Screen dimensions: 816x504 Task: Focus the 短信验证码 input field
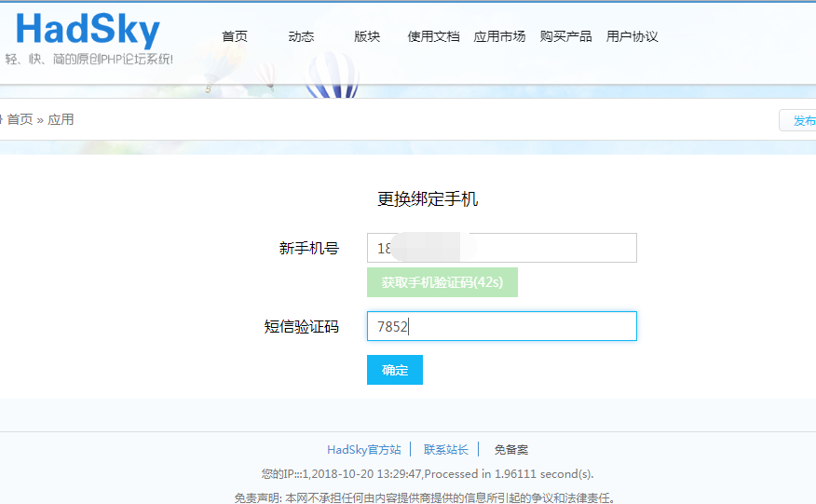(x=502, y=326)
